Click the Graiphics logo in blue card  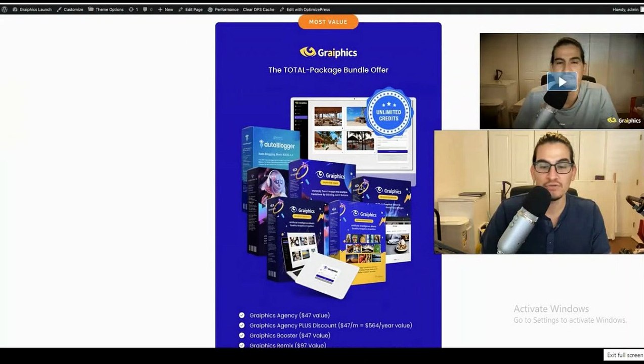pos(328,52)
